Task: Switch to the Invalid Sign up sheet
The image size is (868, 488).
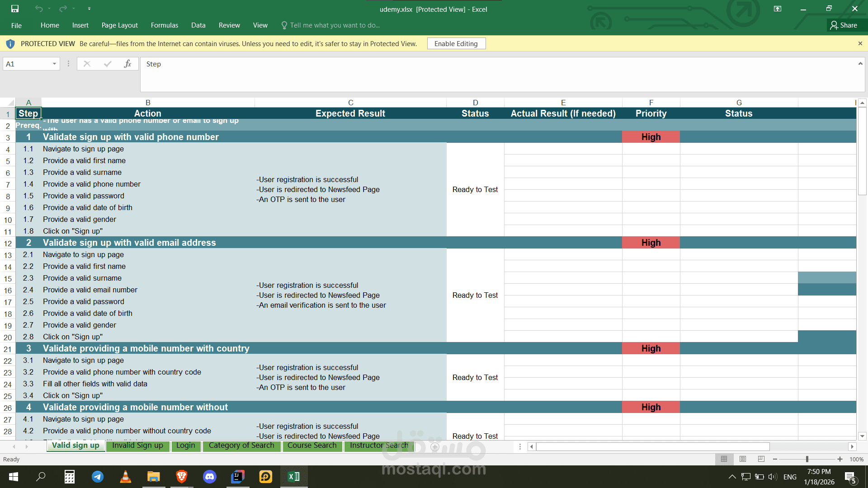Action: [138, 446]
